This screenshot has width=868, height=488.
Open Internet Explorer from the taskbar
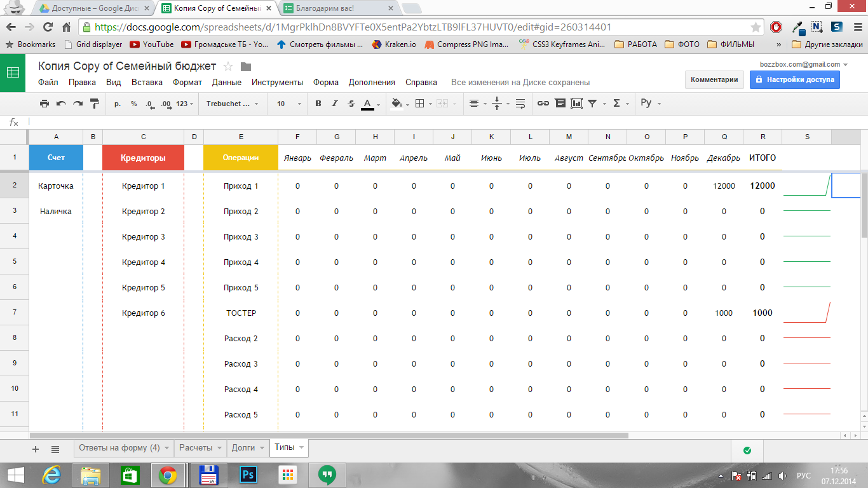click(51, 475)
